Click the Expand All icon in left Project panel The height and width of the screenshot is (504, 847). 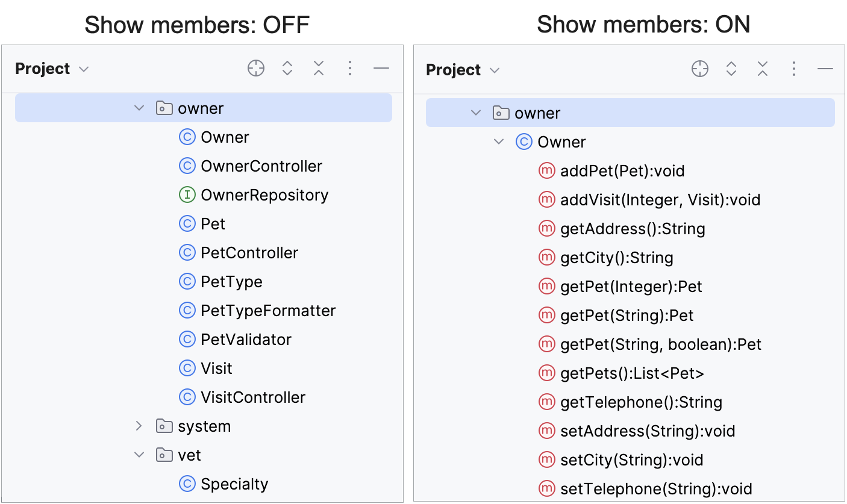[287, 68]
